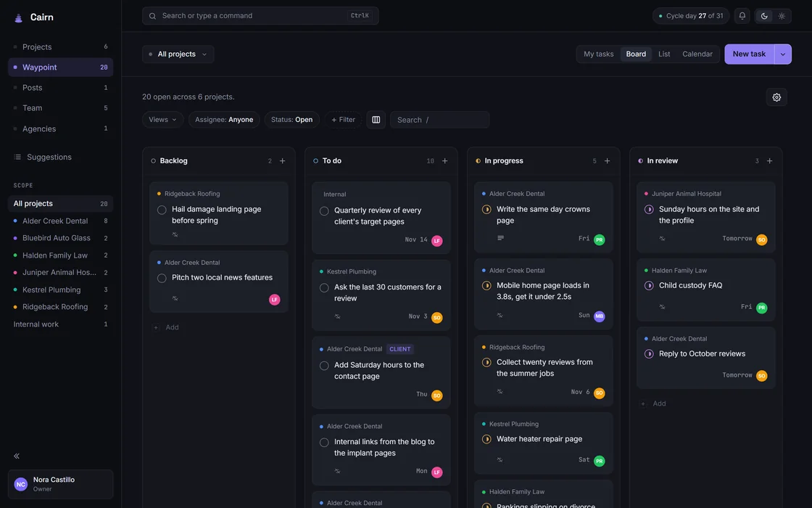Open Cycle day 27 of 31 indicator
This screenshot has height=508, width=812.
point(691,16)
